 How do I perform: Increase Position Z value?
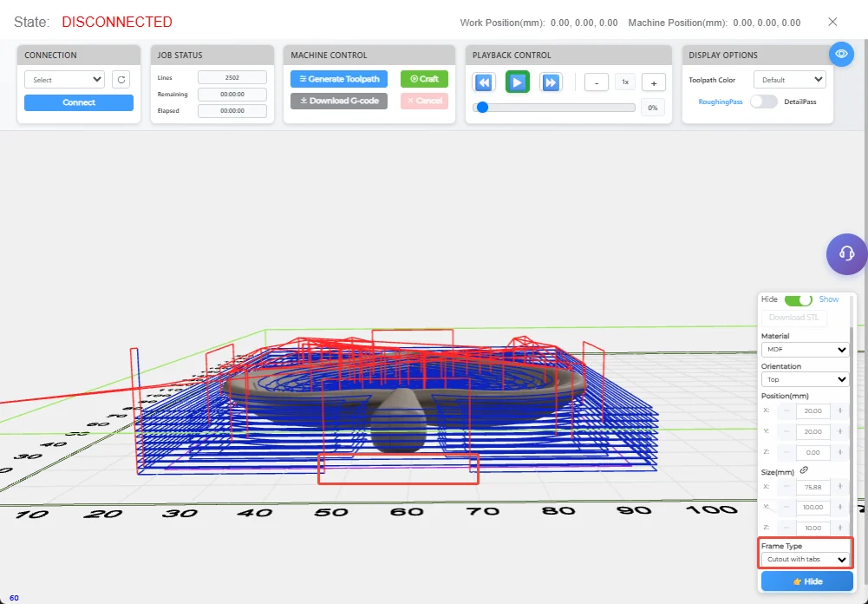click(839, 452)
